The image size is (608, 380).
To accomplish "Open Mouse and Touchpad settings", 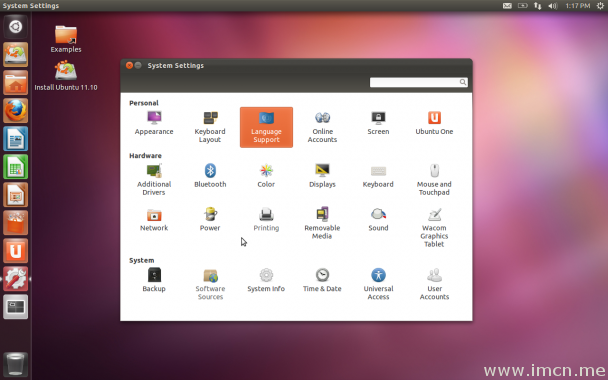I will pos(434,180).
